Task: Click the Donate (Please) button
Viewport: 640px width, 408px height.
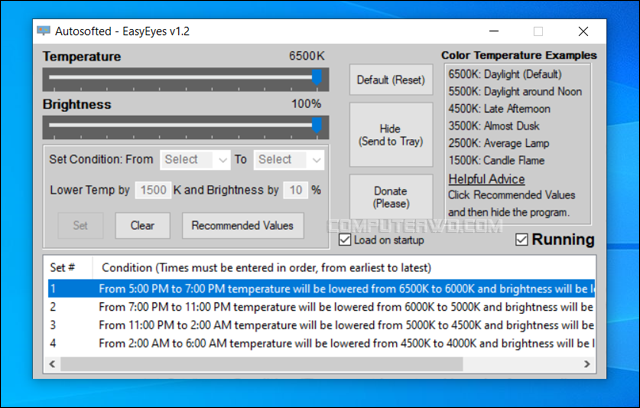Action: pyautogui.click(x=391, y=197)
